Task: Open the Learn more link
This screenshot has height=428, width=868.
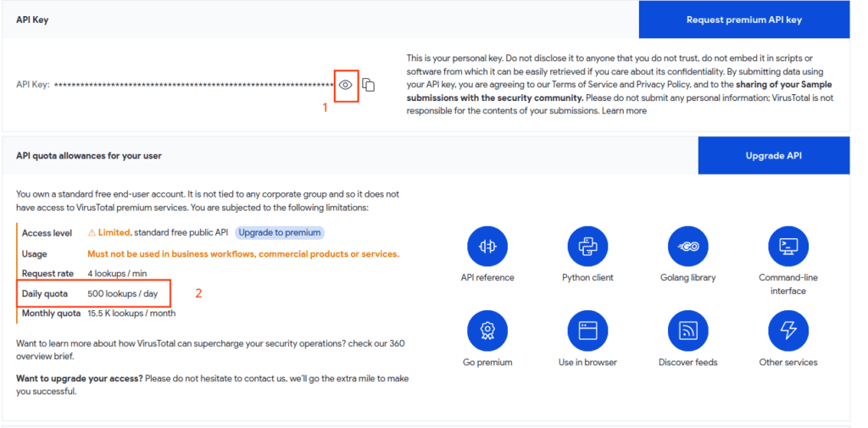Action: coord(624,111)
